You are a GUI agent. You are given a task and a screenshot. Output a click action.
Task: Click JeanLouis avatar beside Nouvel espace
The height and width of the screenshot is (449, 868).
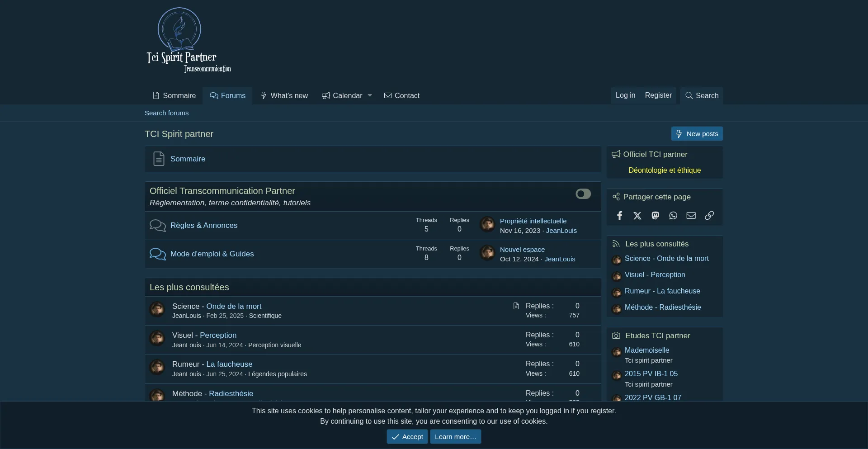coord(487,253)
